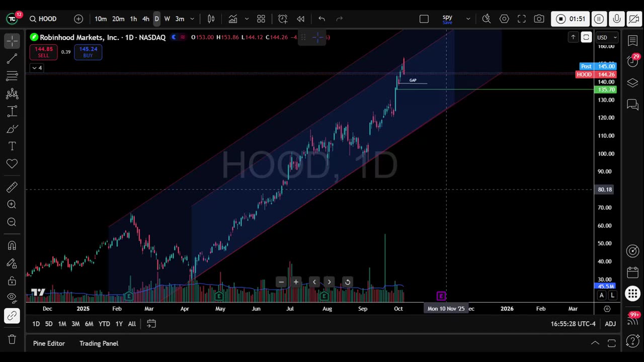Switch chart to fullscreen mode

click(x=522, y=19)
